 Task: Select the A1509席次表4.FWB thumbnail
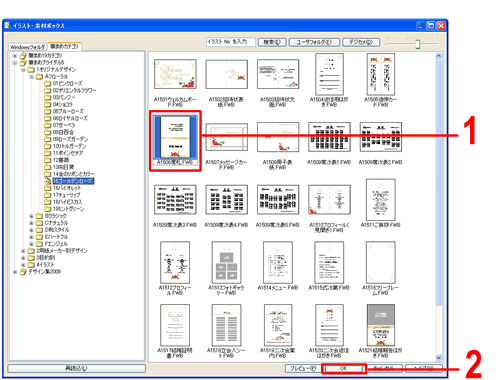point(226,200)
